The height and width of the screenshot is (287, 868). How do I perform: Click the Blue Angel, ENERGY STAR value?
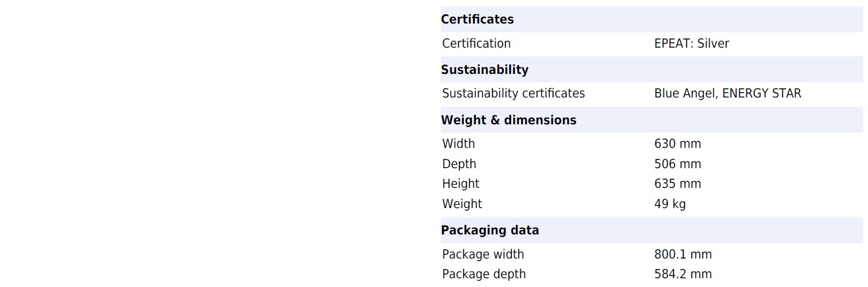point(727,94)
